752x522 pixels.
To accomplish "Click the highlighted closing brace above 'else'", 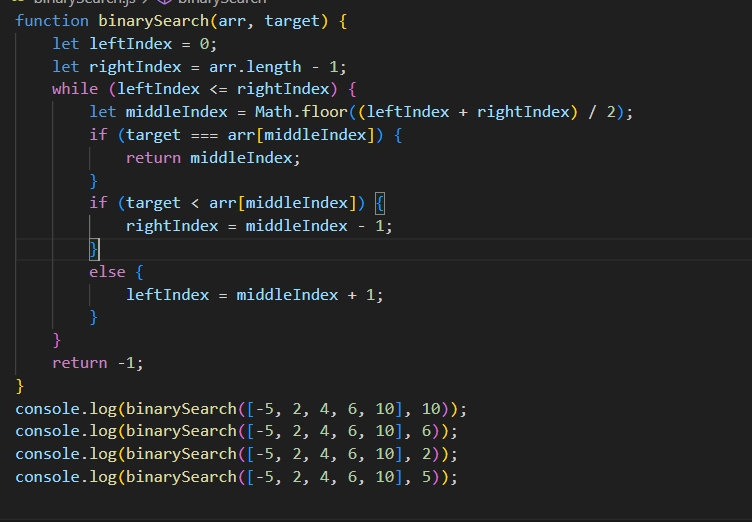I will coord(94,249).
